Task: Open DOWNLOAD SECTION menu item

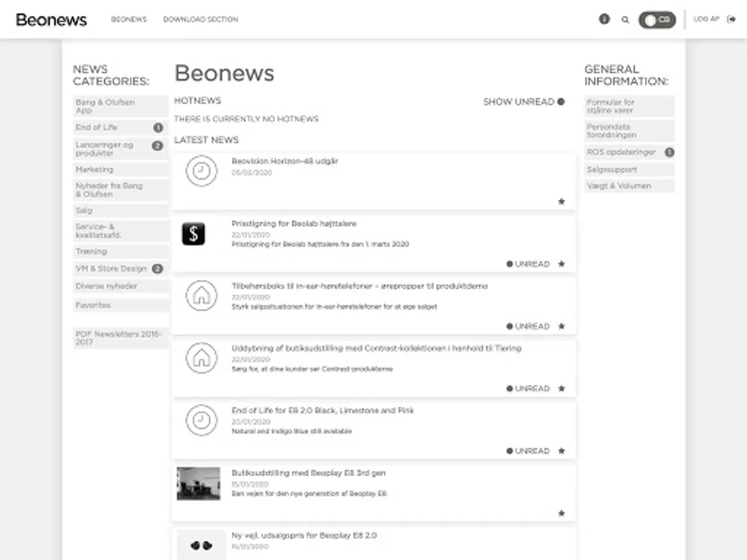Action: tap(200, 19)
